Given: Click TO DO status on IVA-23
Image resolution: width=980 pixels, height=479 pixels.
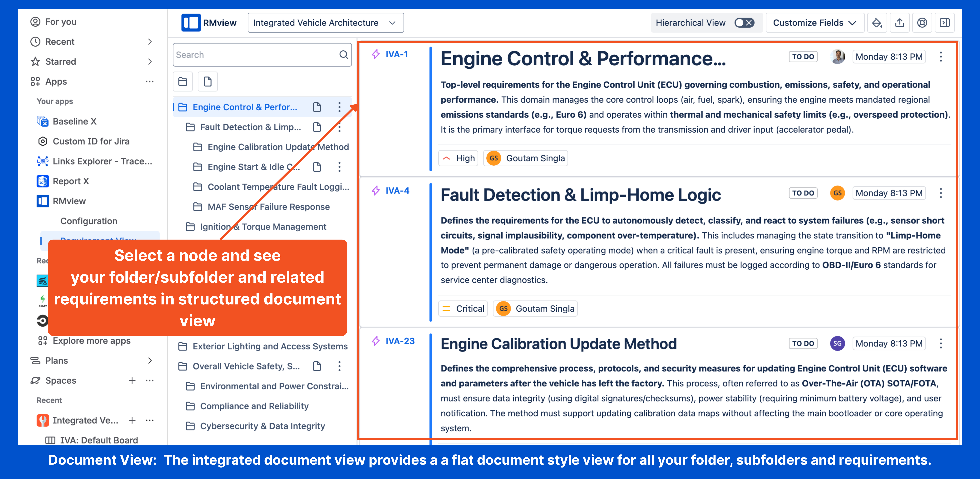Looking at the screenshot, I should (803, 343).
